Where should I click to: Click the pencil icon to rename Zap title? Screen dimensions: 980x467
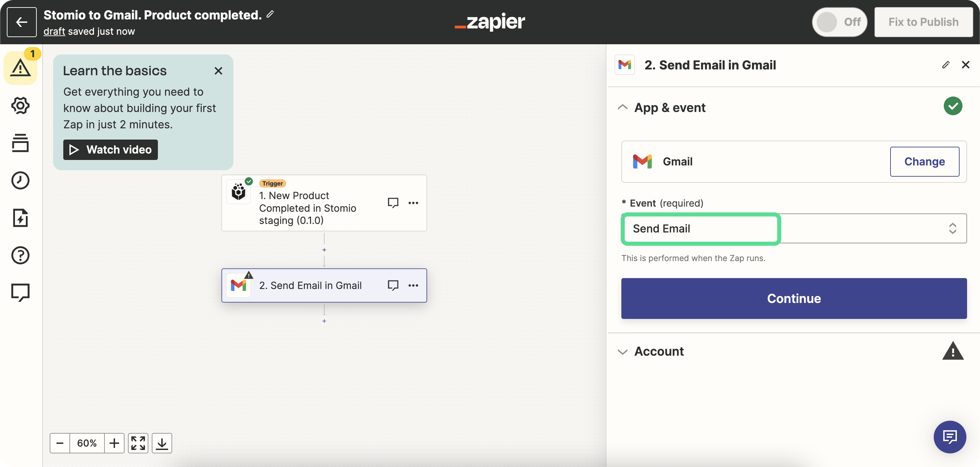270,14
